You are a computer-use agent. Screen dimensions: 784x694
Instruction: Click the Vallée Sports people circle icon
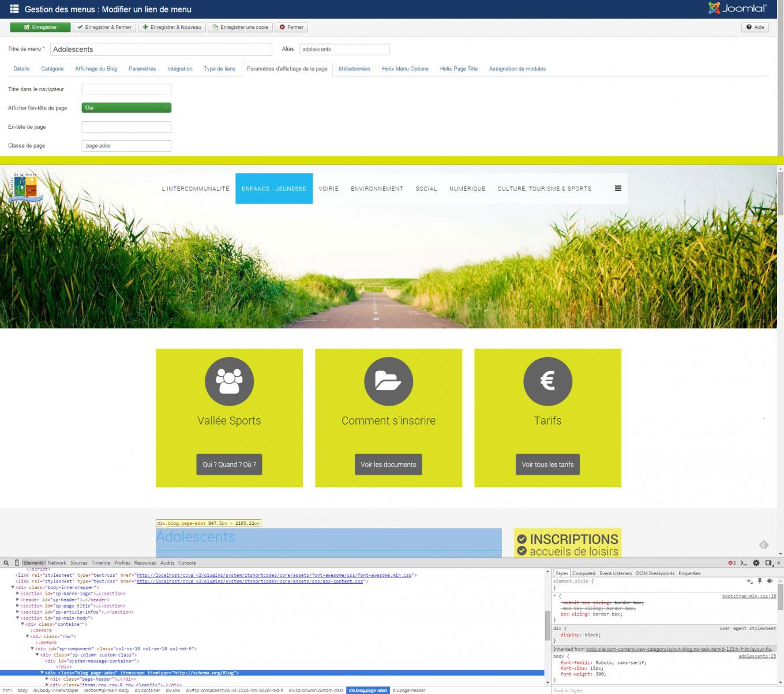tap(229, 381)
